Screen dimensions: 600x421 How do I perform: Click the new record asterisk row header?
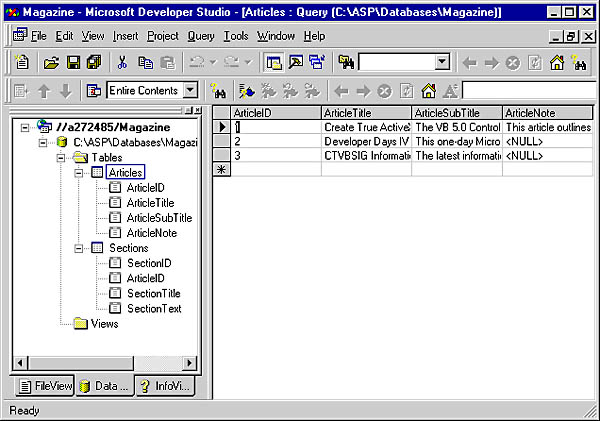[x=222, y=169]
